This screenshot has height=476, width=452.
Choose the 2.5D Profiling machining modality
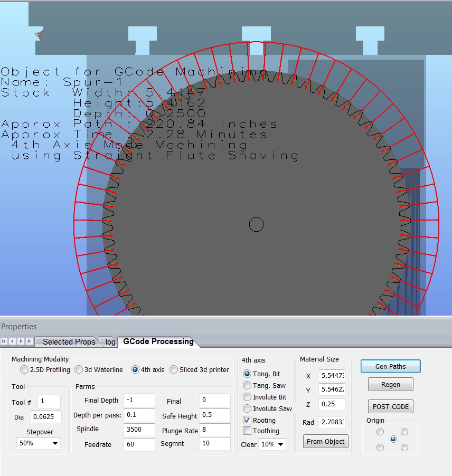point(25,369)
